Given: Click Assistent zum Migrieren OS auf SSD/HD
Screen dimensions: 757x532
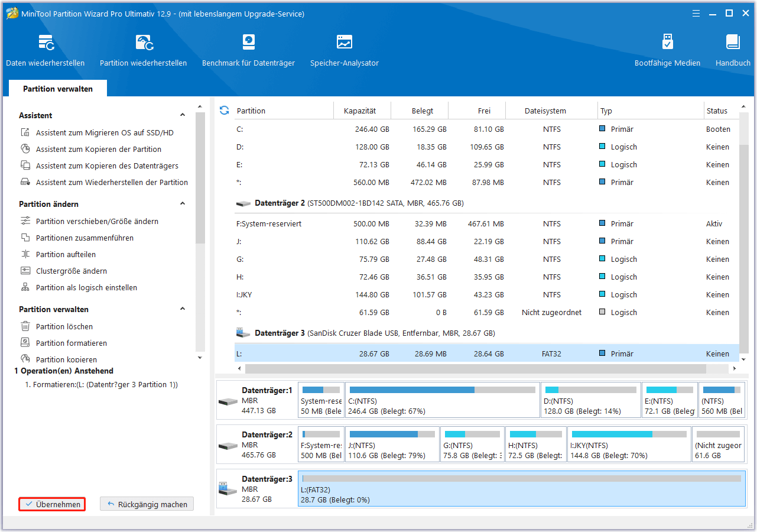Looking at the screenshot, I should pos(105,133).
